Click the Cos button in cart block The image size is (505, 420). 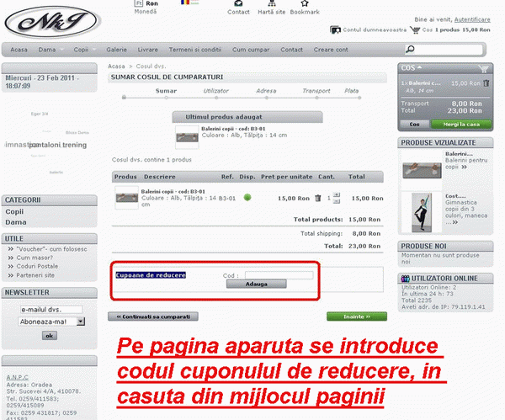coord(414,125)
